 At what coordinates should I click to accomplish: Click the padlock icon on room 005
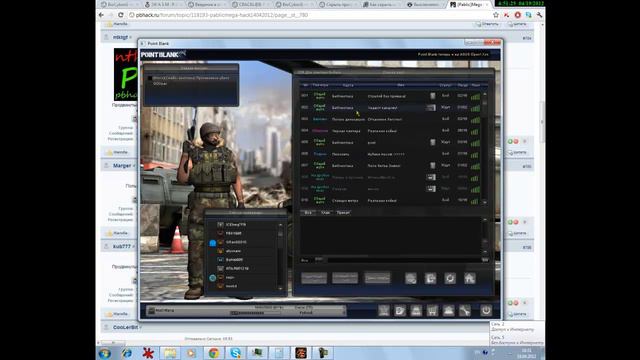(433, 142)
